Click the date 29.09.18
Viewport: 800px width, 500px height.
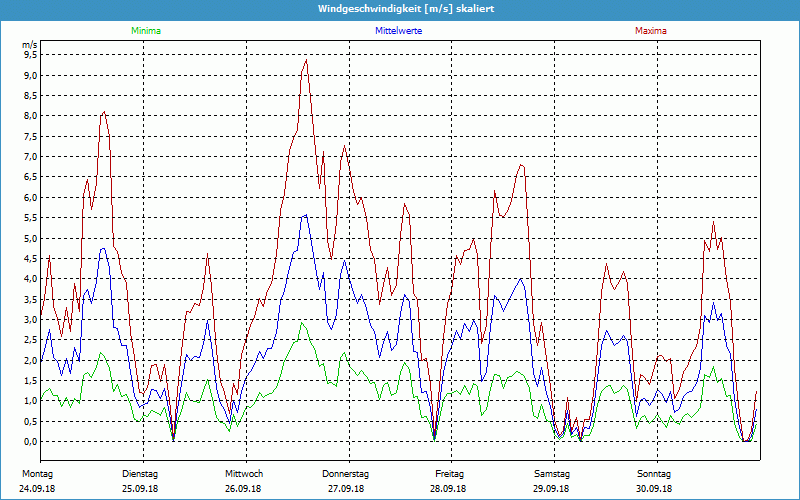click(x=551, y=489)
